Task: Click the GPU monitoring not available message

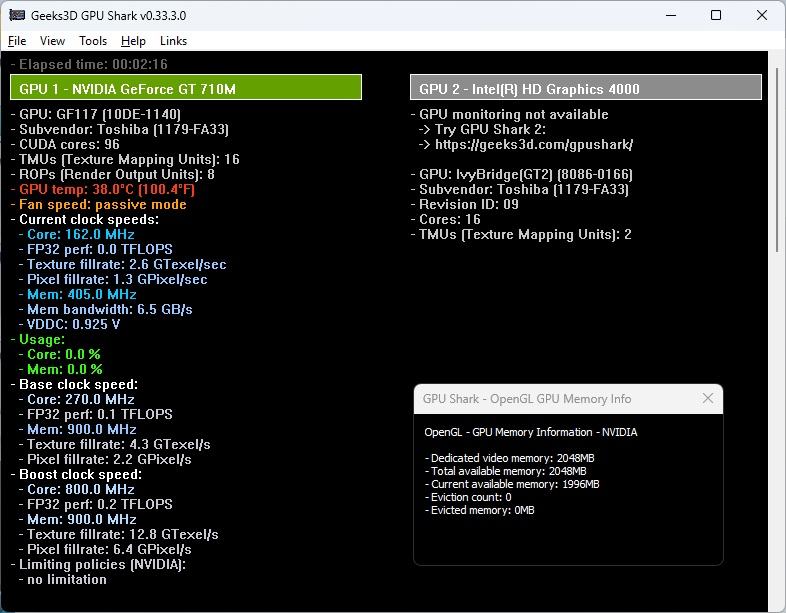Action: tap(510, 114)
